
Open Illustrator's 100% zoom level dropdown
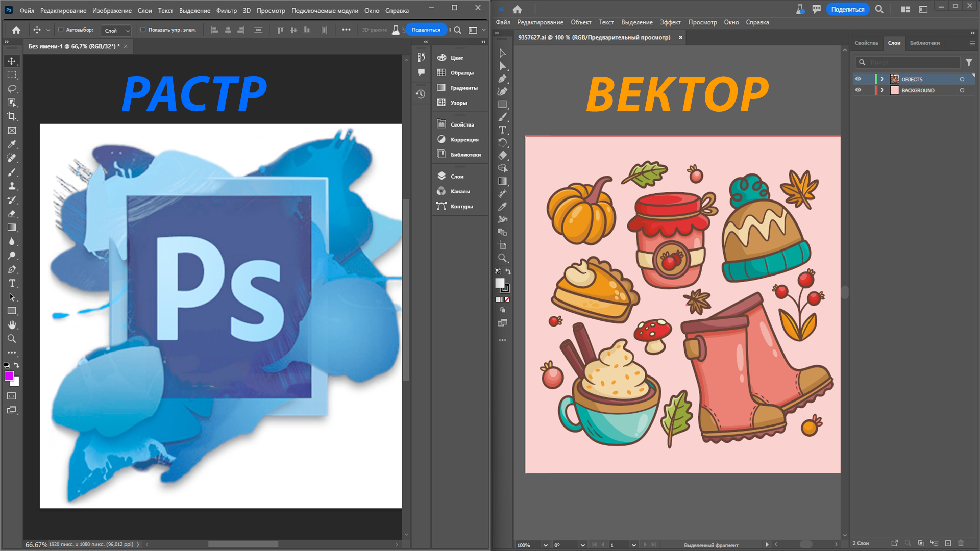(545, 545)
